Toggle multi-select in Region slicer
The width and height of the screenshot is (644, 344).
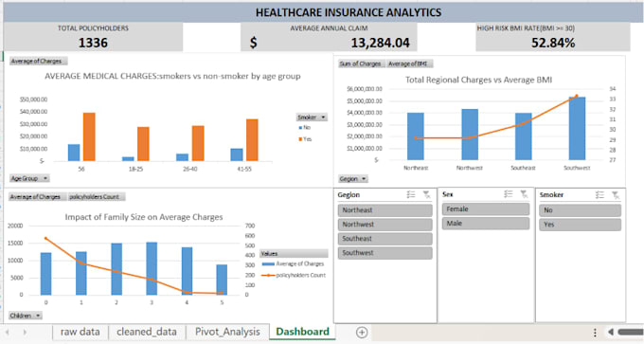(x=411, y=194)
